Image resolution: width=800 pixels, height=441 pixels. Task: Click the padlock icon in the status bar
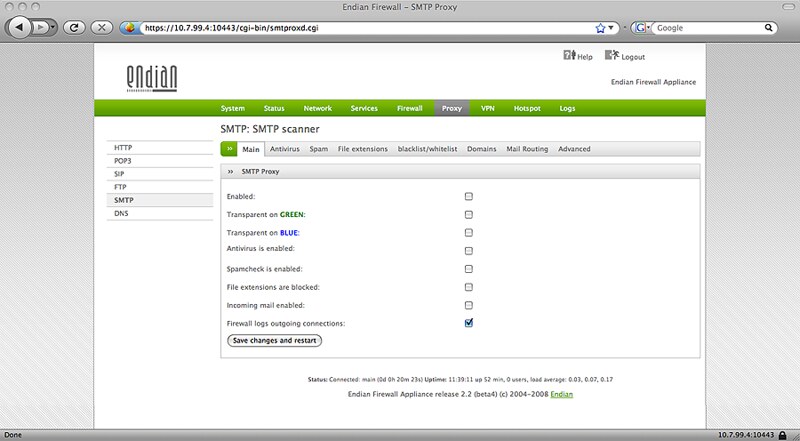tap(783, 435)
